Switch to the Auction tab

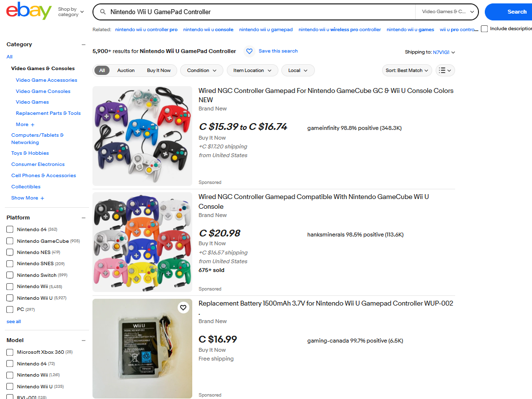[x=126, y=71]
